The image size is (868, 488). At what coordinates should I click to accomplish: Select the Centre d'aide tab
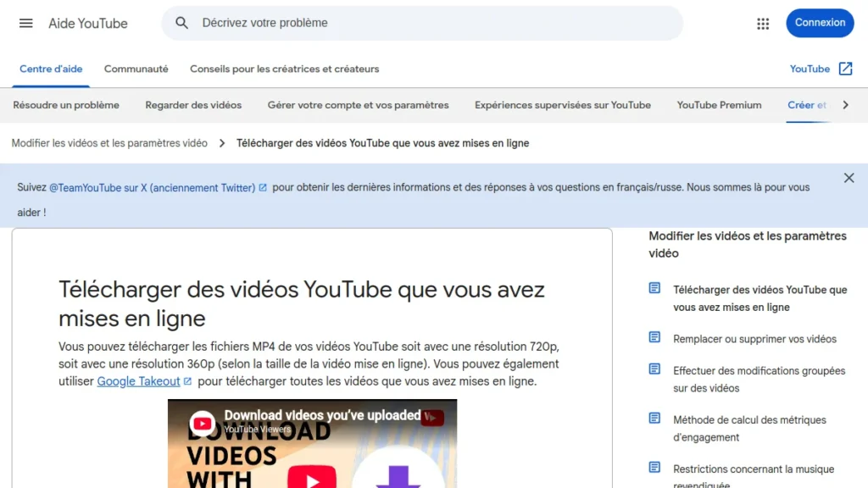[51, 69]
